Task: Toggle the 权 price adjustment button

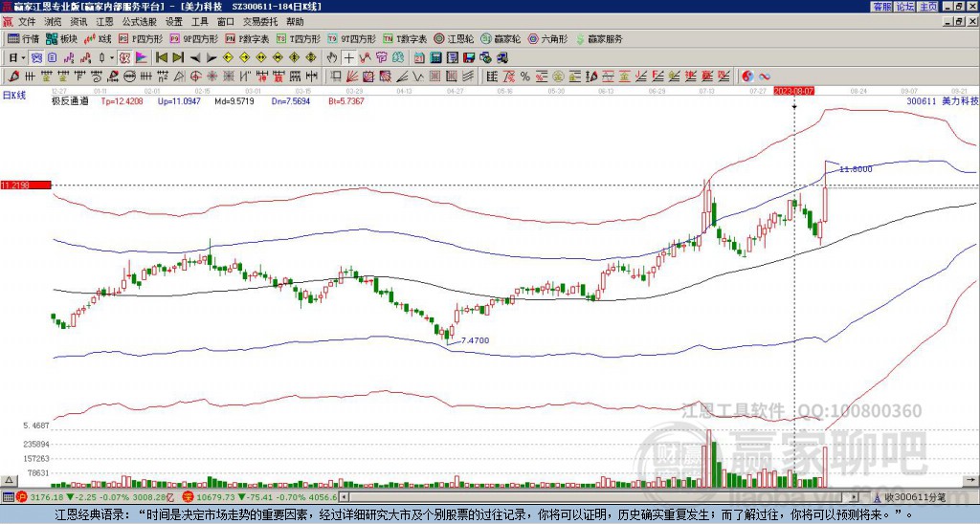Action: coord(124,58)
